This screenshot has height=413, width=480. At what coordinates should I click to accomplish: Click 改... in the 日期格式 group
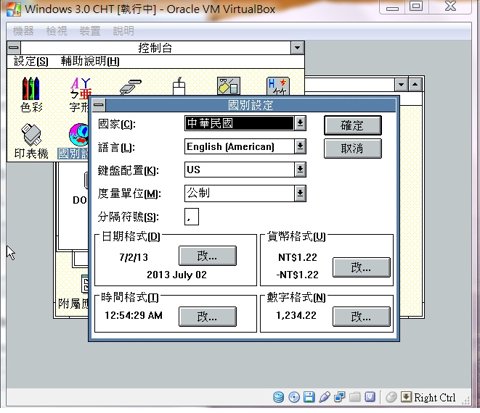(x=207, y=256)
